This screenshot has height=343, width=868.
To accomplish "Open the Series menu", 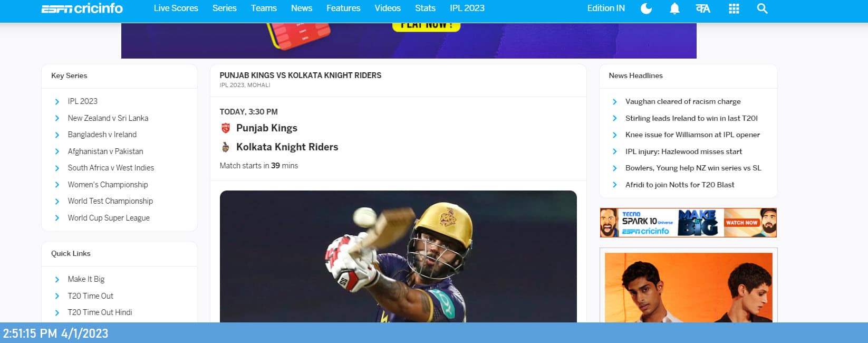I will pyautogui.click(x=224, y=8).
